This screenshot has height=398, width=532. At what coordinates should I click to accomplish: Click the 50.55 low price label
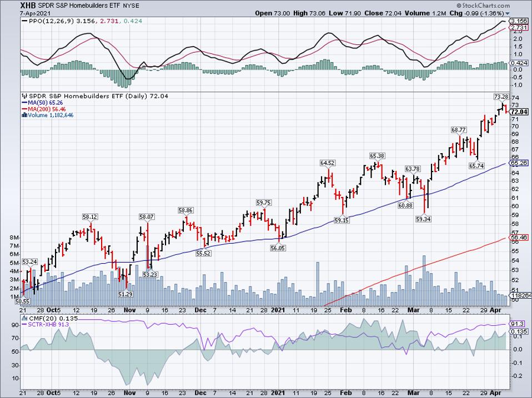click(x=22, y=301)
